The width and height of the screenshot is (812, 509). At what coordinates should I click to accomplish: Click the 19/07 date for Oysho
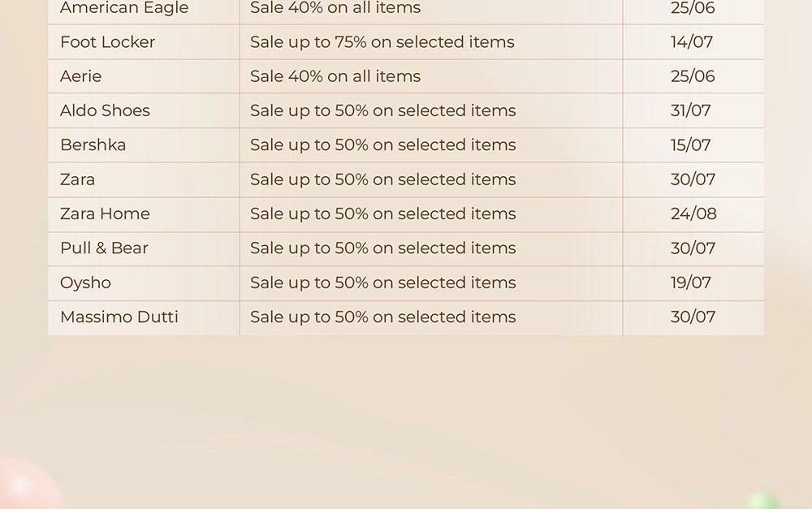coord(691,283)
